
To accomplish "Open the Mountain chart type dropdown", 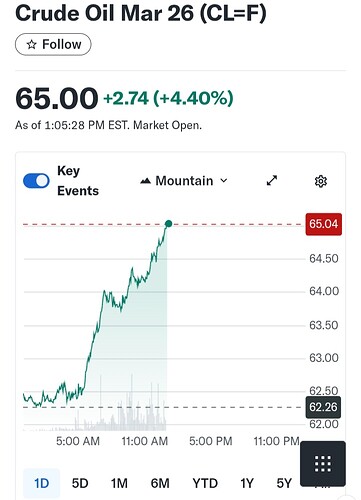I will coord(184,181).
